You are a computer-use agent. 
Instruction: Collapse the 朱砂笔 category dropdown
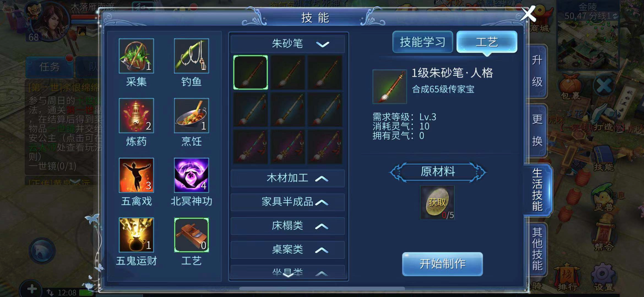pos(288,44)
